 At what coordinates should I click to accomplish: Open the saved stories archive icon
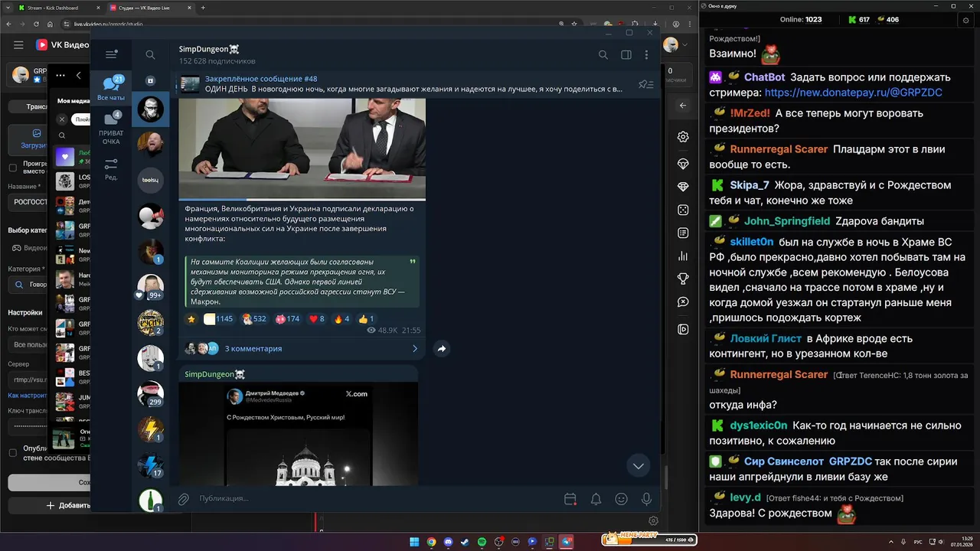pos(151,80)
